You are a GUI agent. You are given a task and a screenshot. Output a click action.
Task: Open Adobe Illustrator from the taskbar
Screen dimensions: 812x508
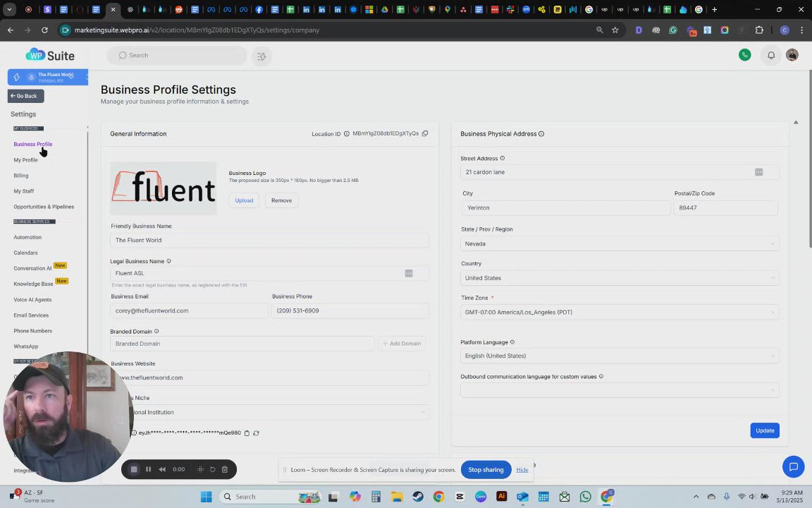point(501,497)
